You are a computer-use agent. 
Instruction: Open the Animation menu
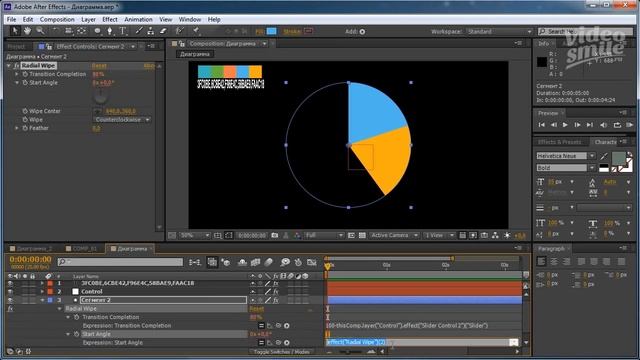[x=138, y=19]
